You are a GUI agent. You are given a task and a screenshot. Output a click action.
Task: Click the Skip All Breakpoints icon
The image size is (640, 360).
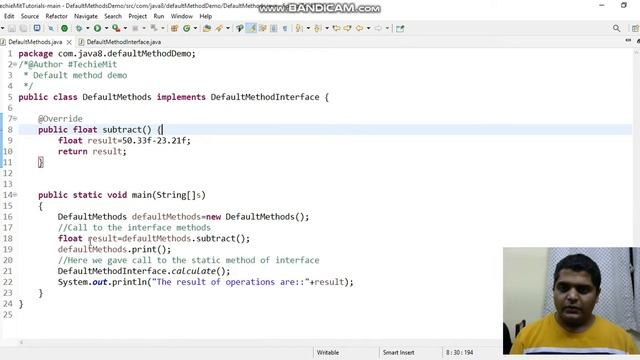pos(51,28)
